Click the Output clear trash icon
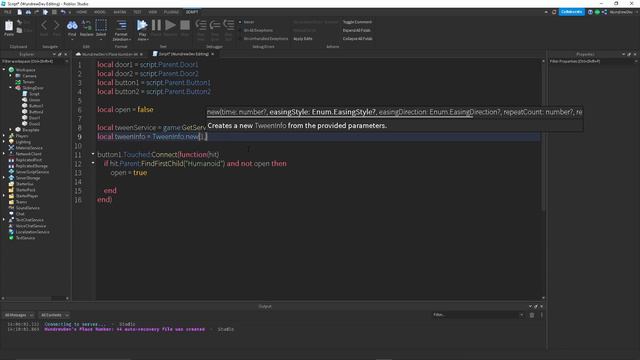This screenshot has width=640, height=360. (532, 315)
